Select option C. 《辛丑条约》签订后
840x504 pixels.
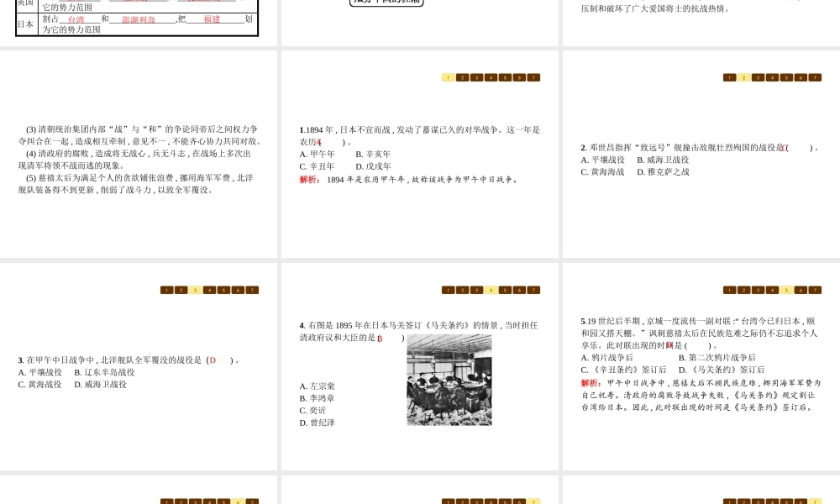point(623,370)
